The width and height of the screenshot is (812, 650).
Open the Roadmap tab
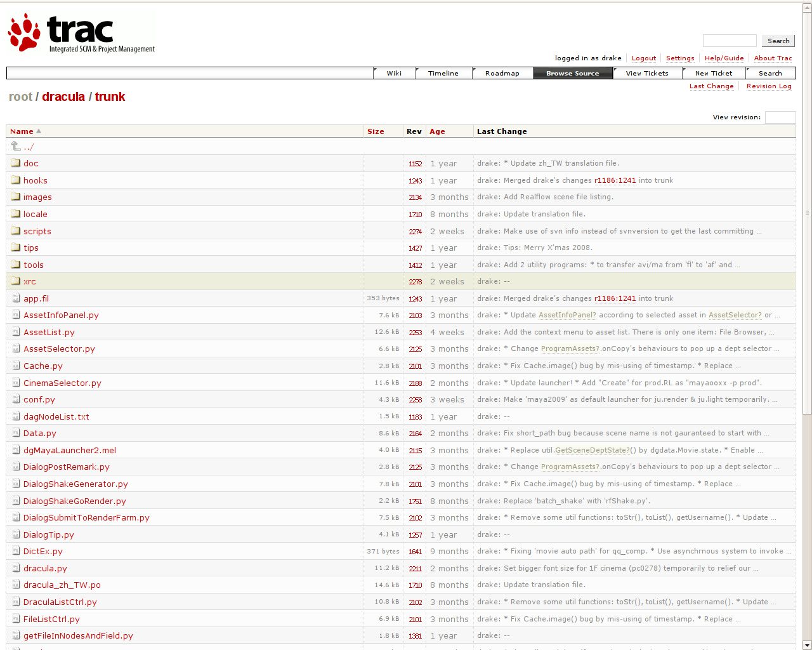click(x=502, y=73)
